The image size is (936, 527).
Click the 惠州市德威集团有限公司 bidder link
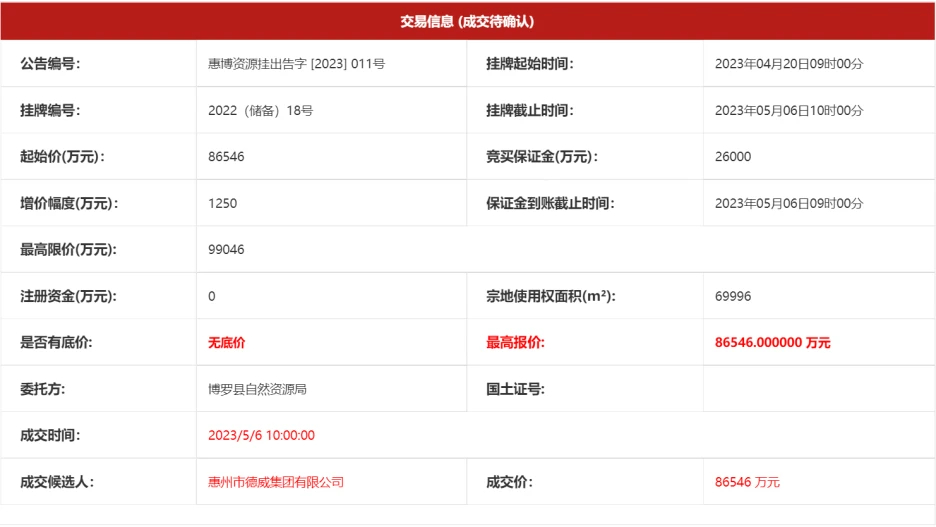click(x=275, y=482)
